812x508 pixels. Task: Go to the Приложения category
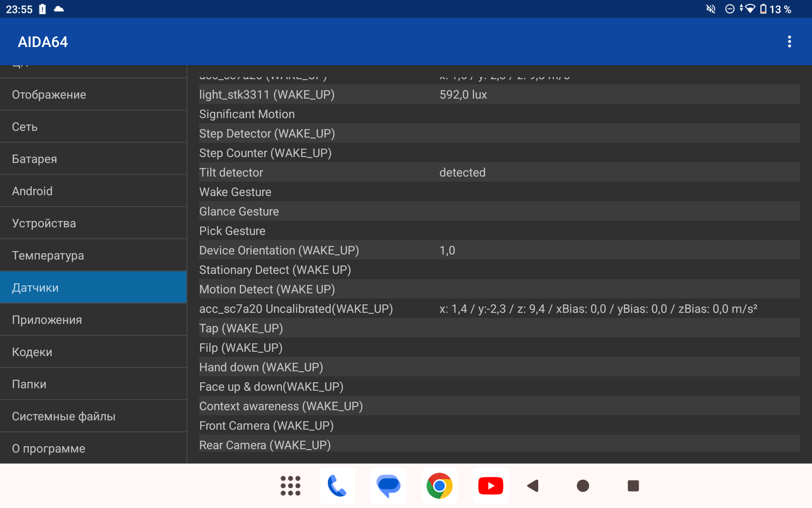pyautogui.click(x=93, y=320)
